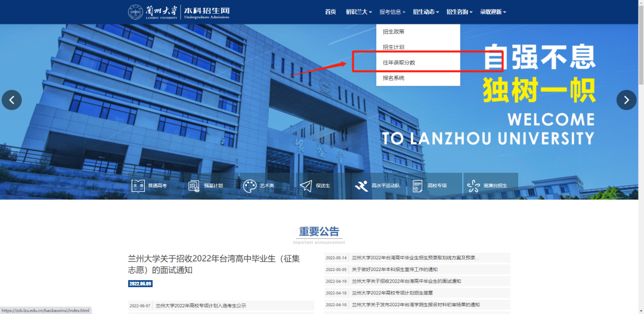Open 招收2022年台湾高中毕业生的面试通知 dated 2022-04-19
This screenshot has width=644, height=314.
point(407,281)
